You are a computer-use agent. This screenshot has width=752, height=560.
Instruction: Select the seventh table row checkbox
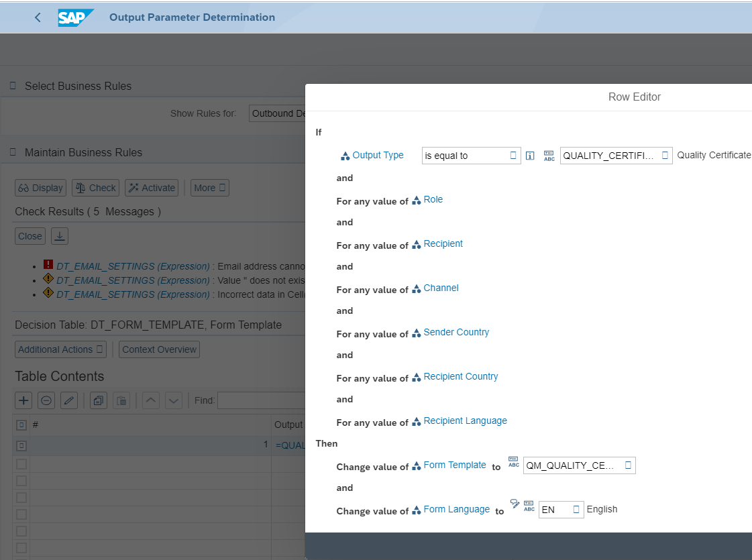click(21, 548)
